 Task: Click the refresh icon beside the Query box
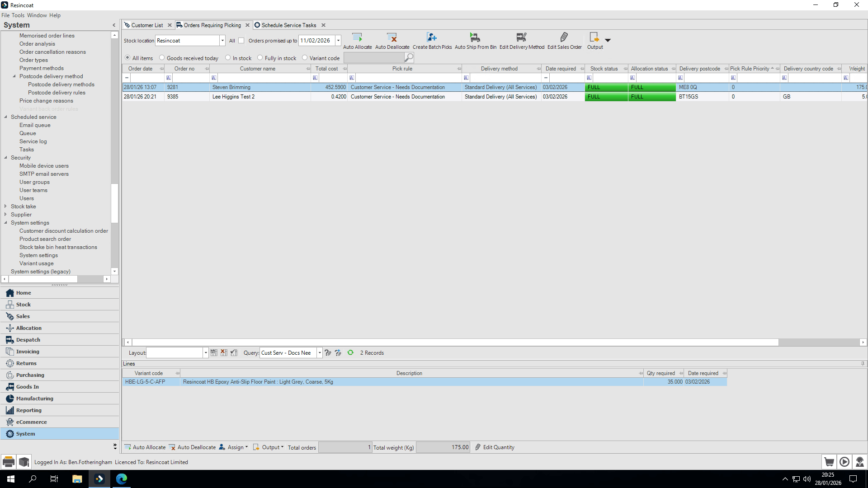click(350, 352)
